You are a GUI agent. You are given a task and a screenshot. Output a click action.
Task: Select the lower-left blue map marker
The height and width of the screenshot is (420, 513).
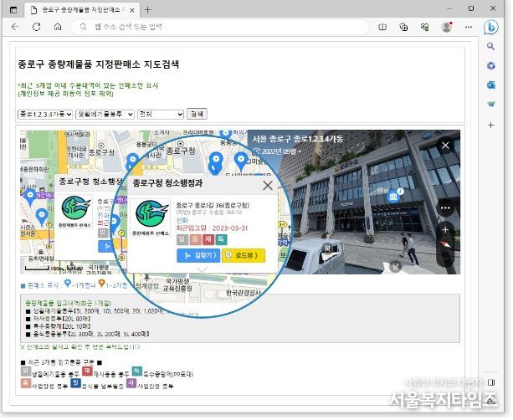tap(42, 217)
